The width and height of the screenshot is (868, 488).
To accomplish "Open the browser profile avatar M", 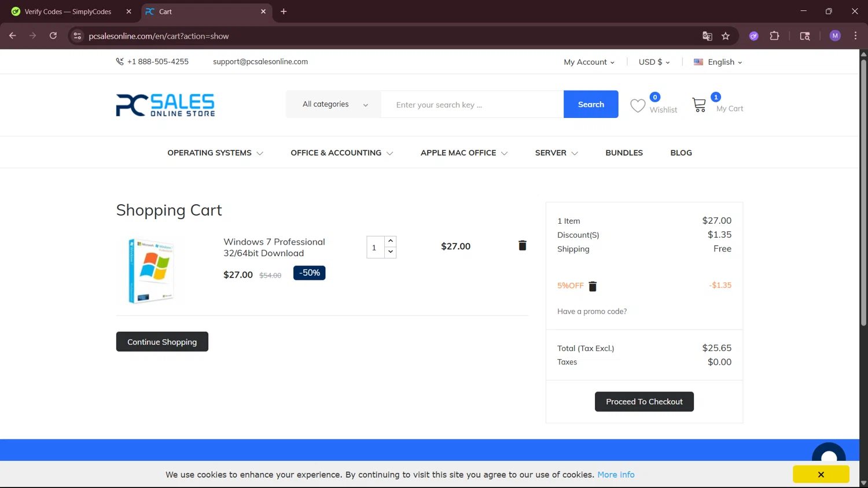I will pyautogui.click(x=835, y=36).
